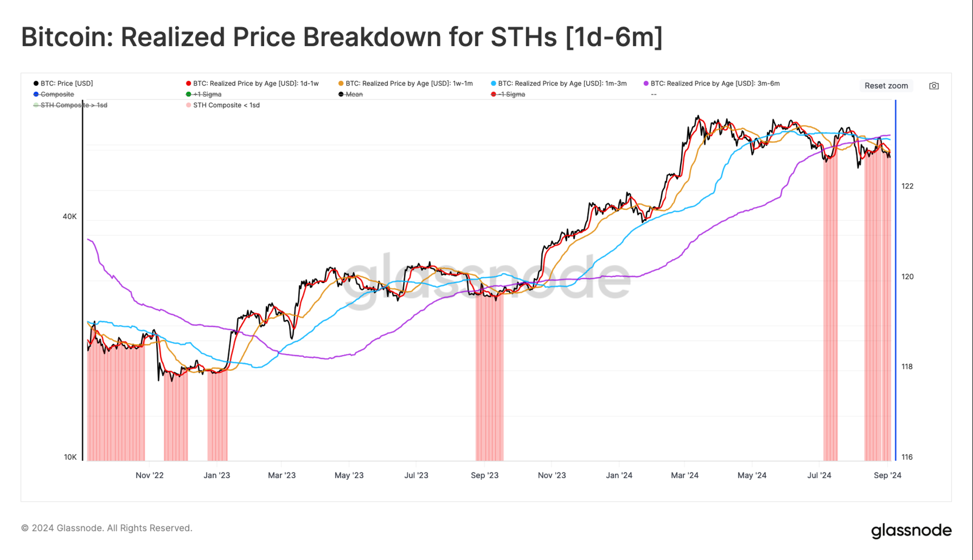Click the Reset zoom button
The width and height of the screenshot is (973, 560).
point(886,86)
